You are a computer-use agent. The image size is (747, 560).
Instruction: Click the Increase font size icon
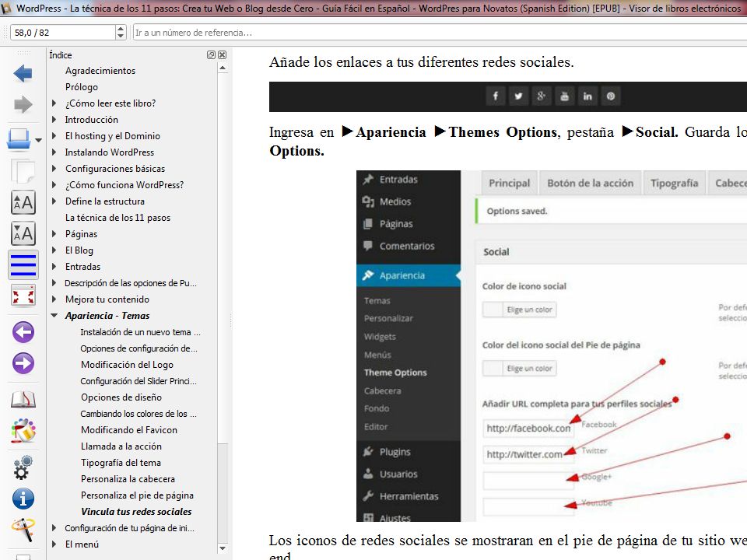tap(23, 202)
